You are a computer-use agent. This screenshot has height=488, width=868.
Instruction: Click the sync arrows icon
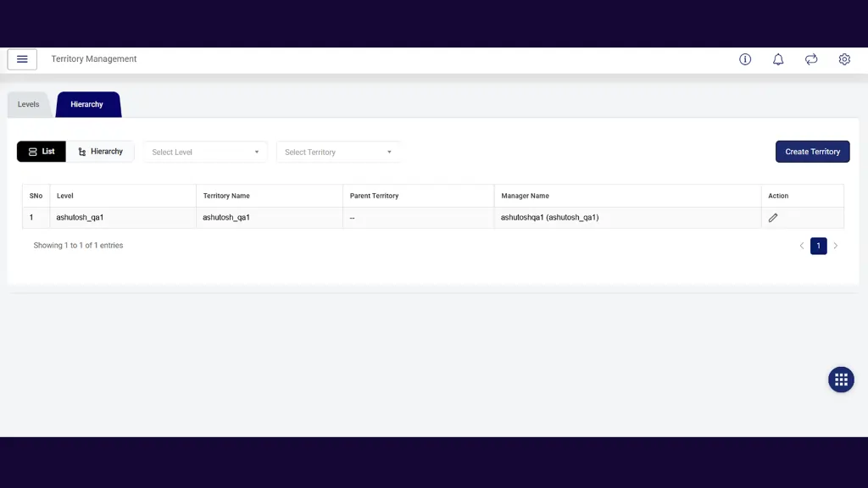coord(811,59)
